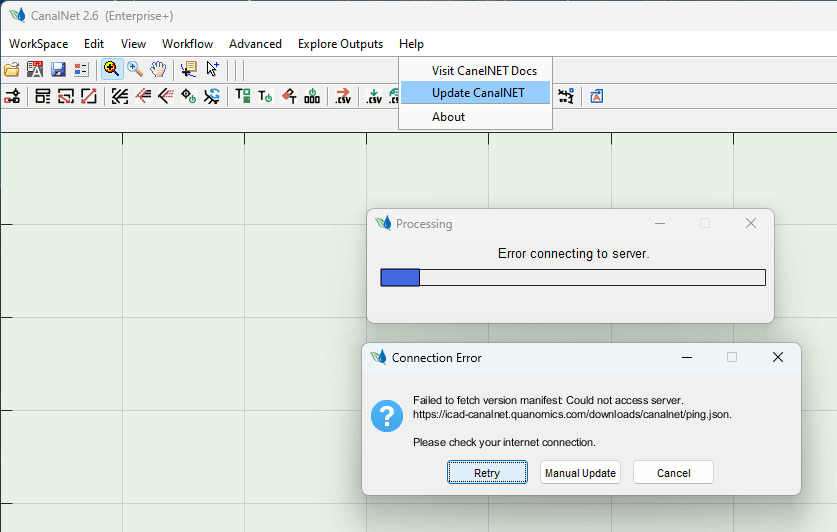Open the Workflow menu

pos(187,44)
